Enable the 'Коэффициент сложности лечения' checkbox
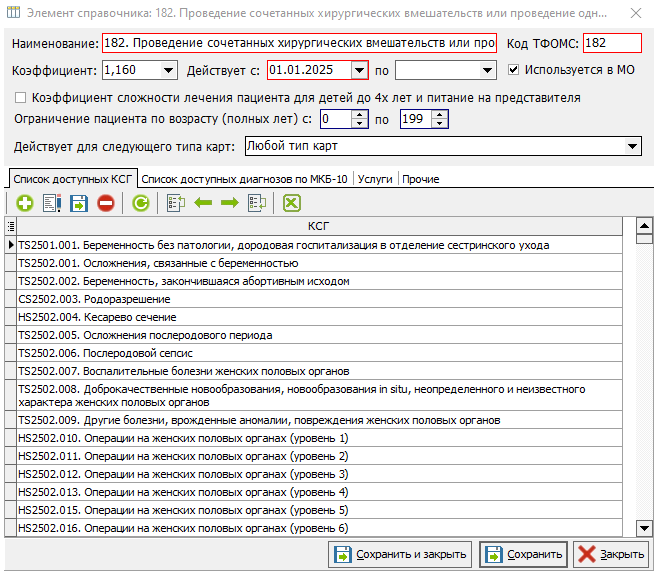Screen dimensions: 658x571 (x=21, y=98)
